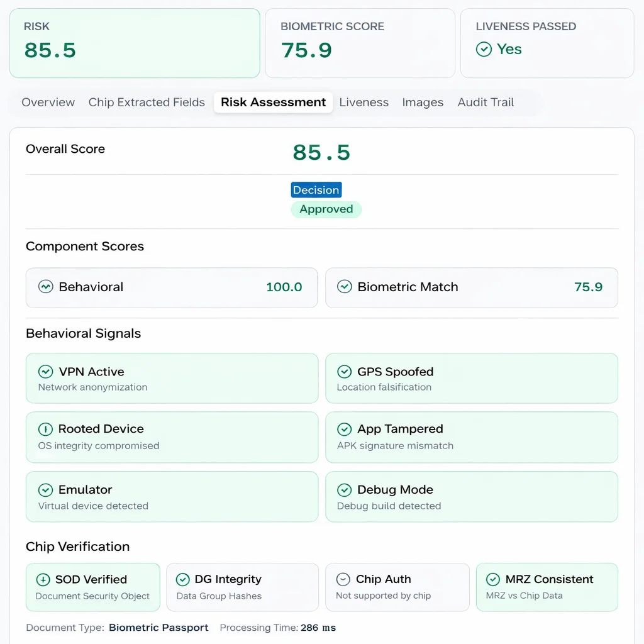
Task: Click the Liveness Passed checkmark icon
Action: click(483, 49)
